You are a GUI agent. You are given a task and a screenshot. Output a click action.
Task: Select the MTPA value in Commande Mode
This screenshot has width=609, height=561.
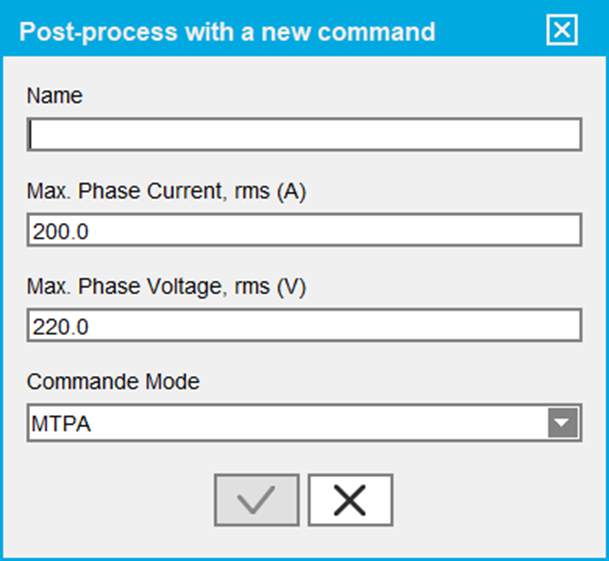pos(62,424)
